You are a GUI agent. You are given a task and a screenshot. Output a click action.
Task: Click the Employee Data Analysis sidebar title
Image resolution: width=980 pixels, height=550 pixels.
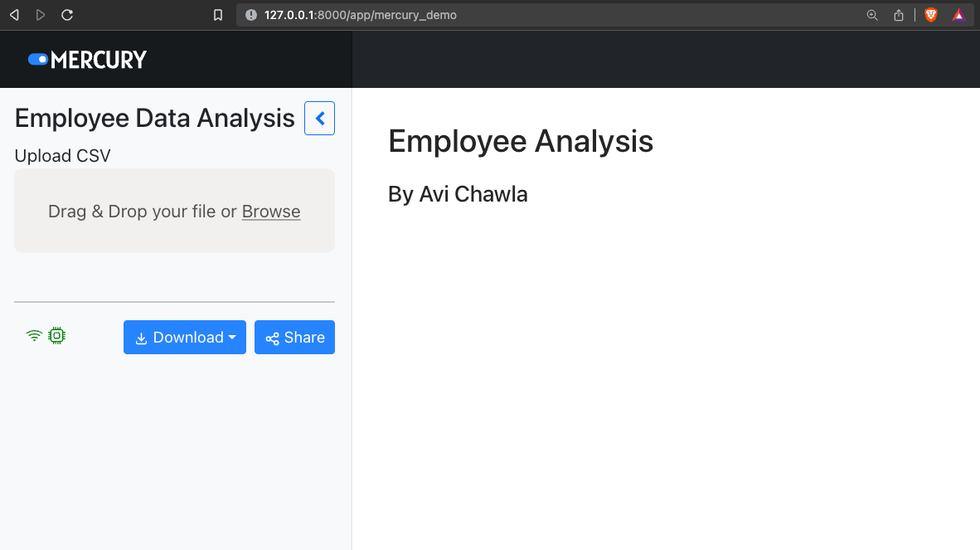[x=155, y=119]
